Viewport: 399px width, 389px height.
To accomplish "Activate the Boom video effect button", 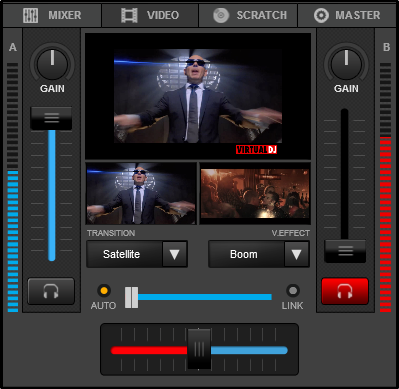I will coord(247,254).
